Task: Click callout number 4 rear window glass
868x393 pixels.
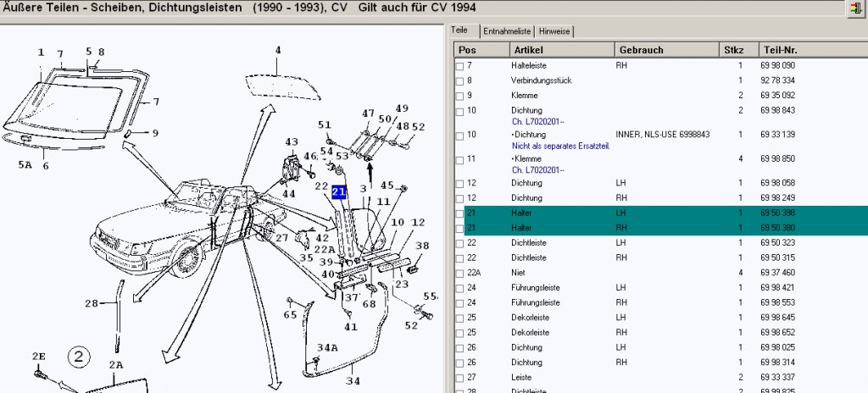Action: coord(278,50)
